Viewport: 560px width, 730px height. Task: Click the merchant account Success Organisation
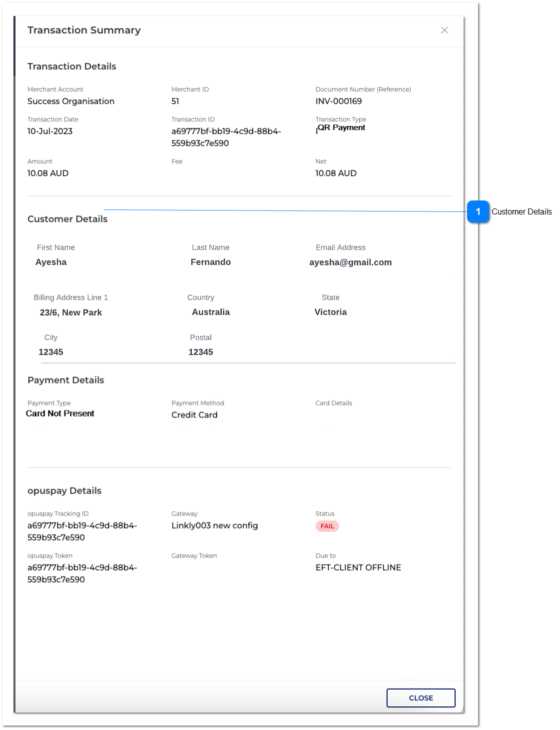pyautogui.click(x=71, y=101)
